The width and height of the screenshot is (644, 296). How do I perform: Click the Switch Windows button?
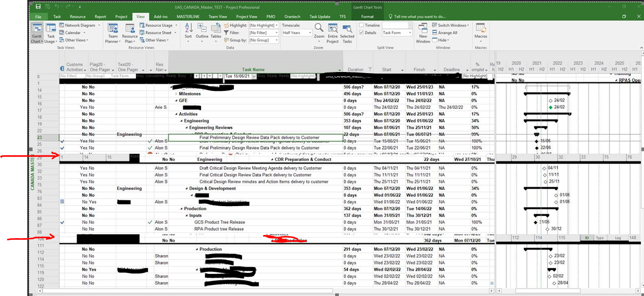(451, 25)
